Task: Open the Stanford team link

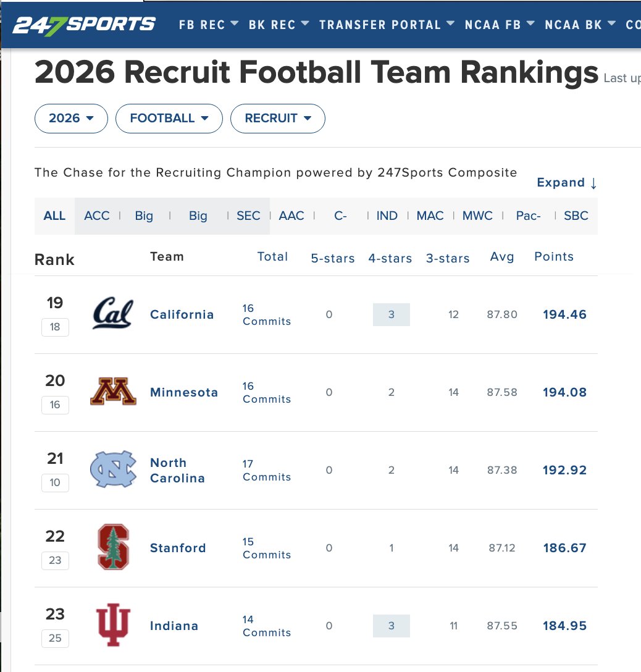Action: pos(178,548)
